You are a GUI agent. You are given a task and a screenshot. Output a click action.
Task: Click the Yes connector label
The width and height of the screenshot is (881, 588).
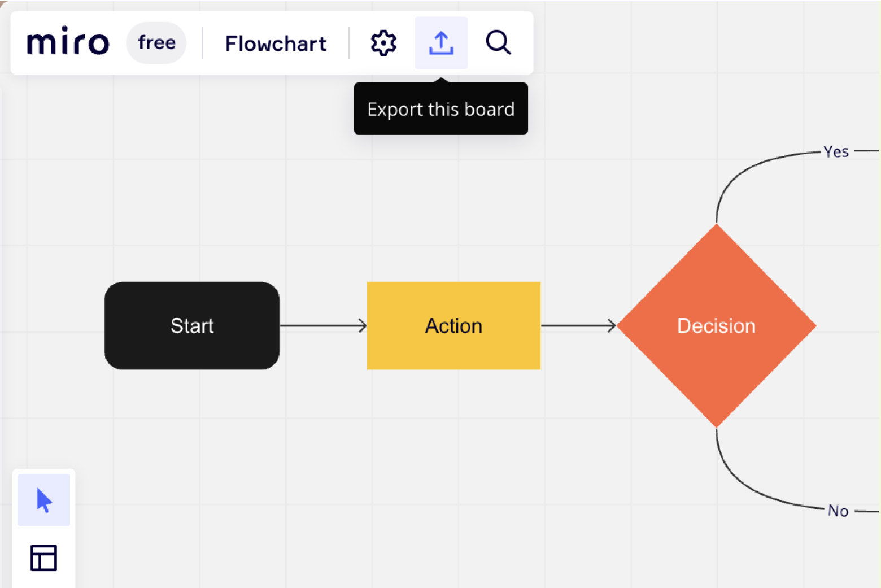coord(836,151)
